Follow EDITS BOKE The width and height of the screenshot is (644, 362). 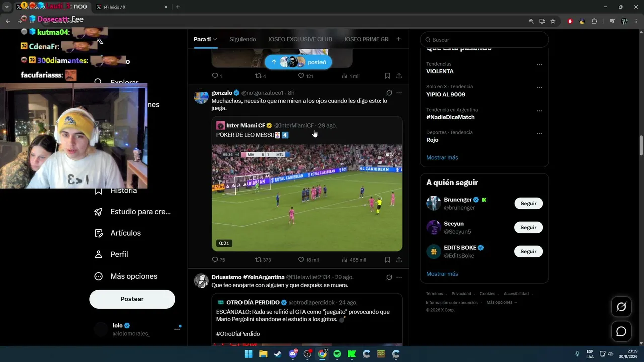[x=528, y=251]
